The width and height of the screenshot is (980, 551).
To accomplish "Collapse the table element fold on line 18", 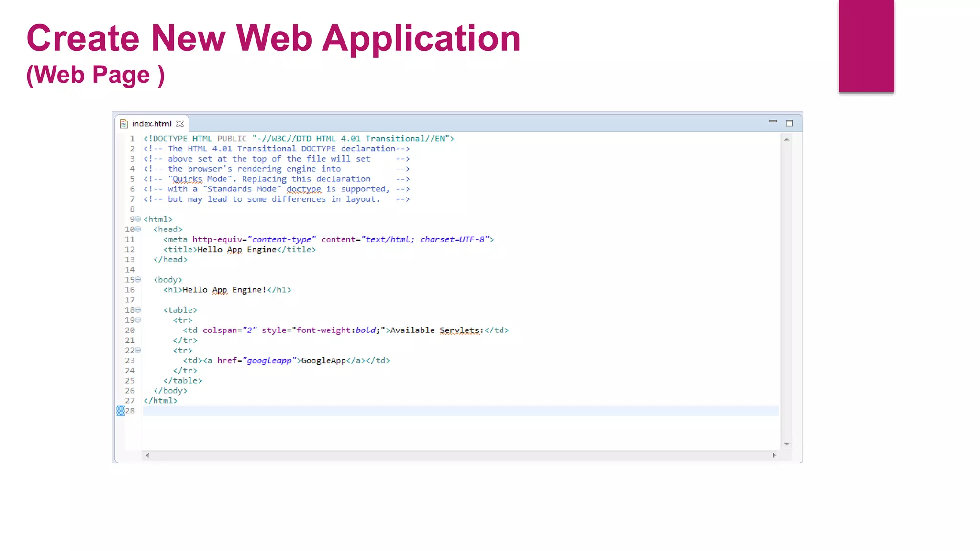I will tap(138, 310).
